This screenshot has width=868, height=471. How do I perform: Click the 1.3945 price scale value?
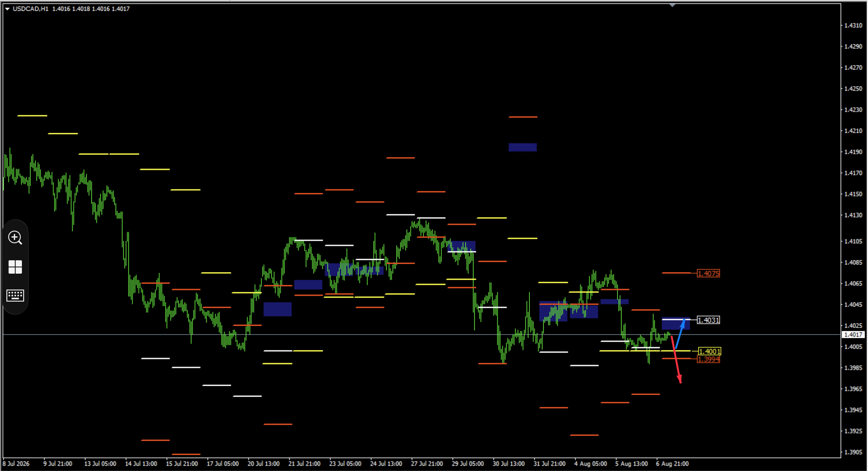click(853, 410)
